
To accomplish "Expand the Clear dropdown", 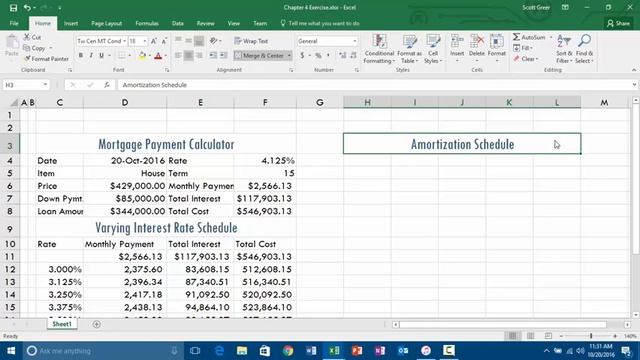I will (x=537, y=59).
